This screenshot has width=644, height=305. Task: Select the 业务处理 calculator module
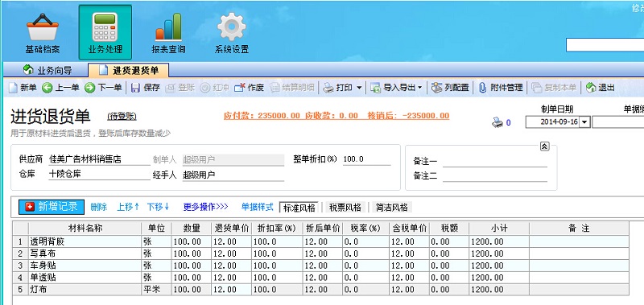click(x=105, y=32)
